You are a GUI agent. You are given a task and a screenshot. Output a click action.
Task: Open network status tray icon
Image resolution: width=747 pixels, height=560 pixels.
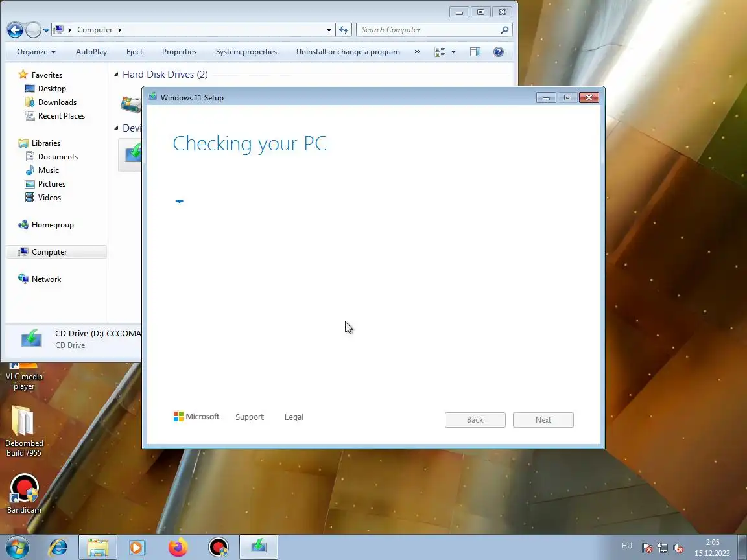click(662, 548)
